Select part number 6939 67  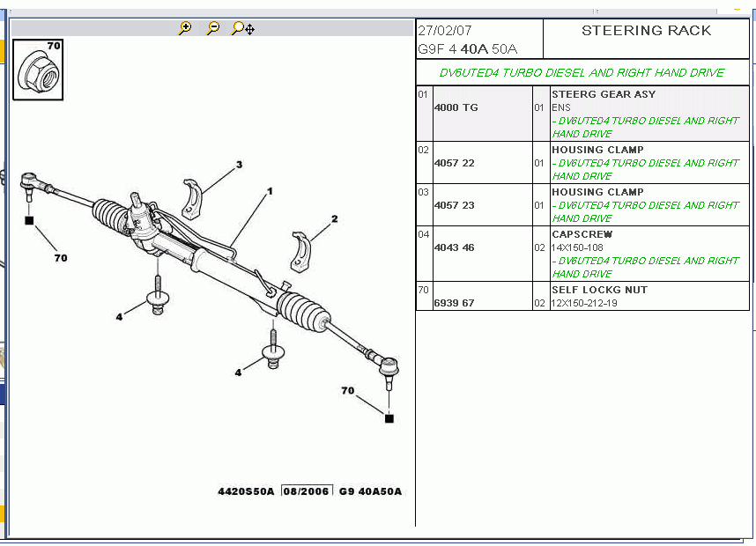[454, 303]
